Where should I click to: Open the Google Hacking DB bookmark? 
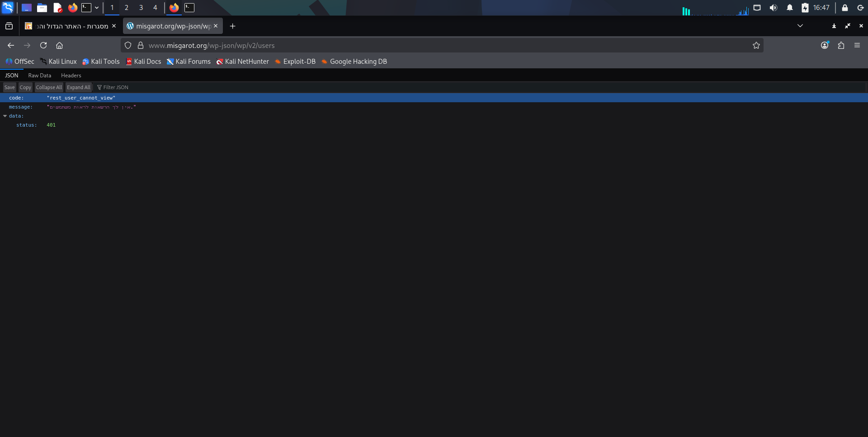(354, 62)
